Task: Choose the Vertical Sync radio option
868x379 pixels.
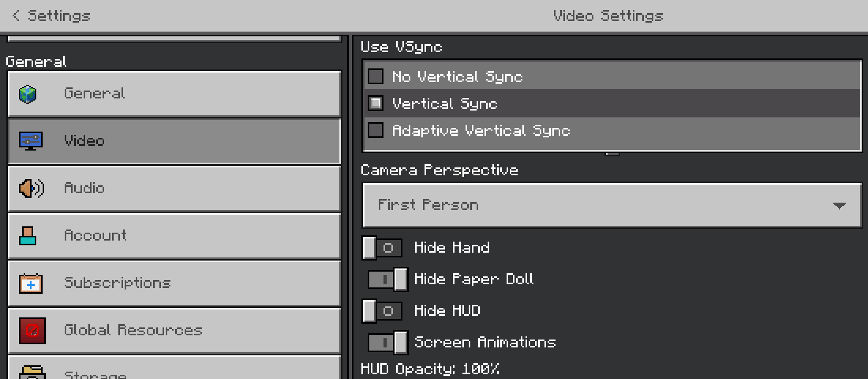Action: [612, 103]
